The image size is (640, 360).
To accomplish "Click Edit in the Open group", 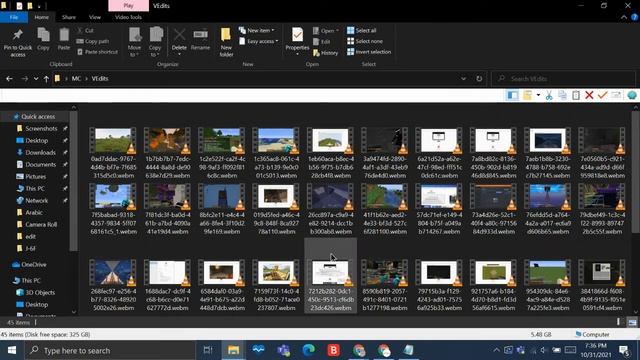I will (x=322, y=42).
